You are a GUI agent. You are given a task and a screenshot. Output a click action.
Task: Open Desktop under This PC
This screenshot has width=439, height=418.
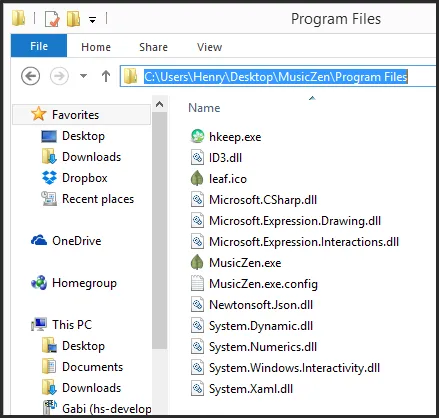[x=83, y=346]
